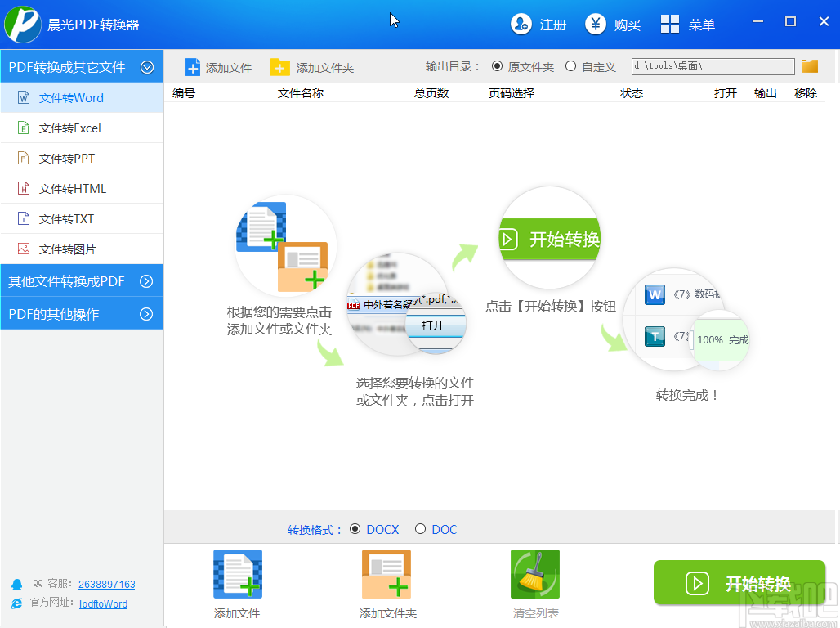The height and width of the screenshot is (628, 840).
Task: Open the lpdftoWord official website link
Action: click(x=102, y=603)
